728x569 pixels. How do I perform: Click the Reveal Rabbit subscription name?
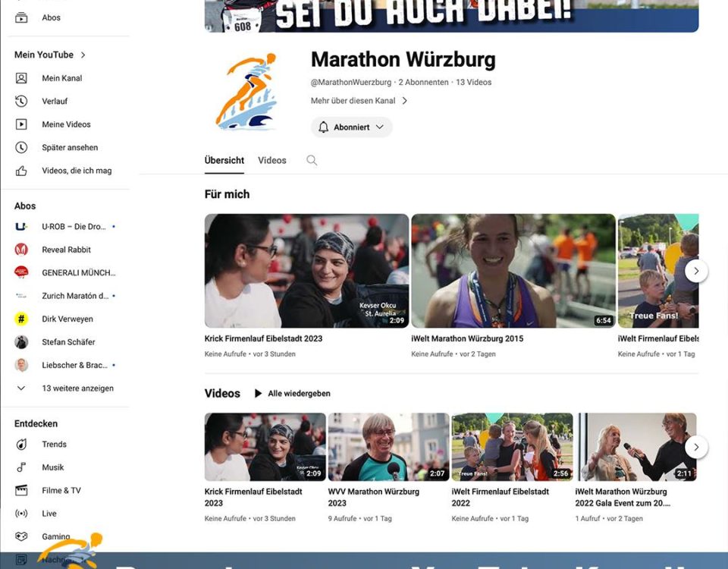point(67,250)
